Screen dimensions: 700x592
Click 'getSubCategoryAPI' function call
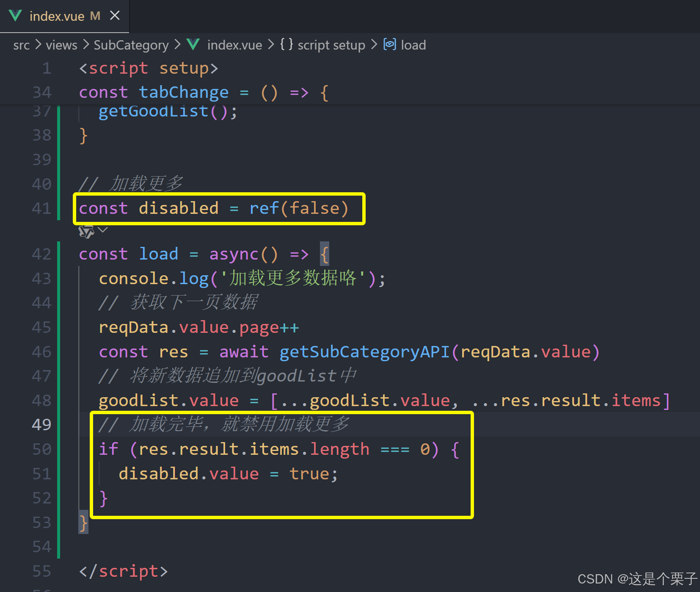click(364, 352)
